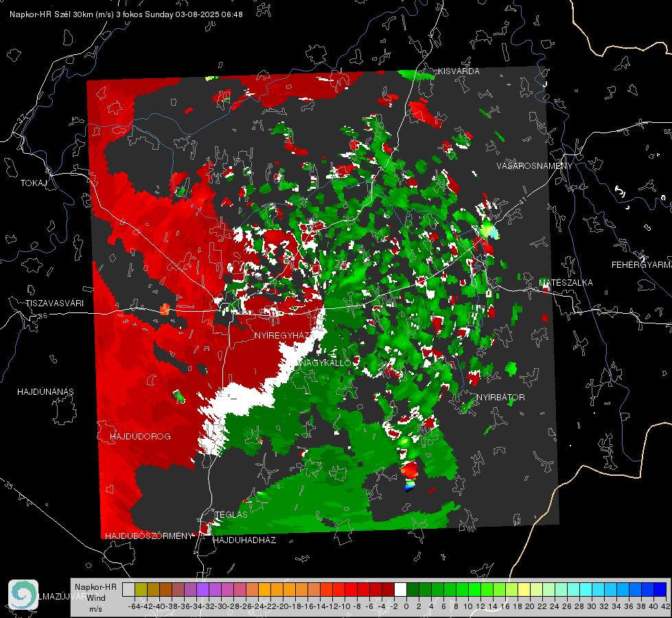
Task: Select the TISZAVASVÁRI label on the map
Action: [x=54, y=304]
